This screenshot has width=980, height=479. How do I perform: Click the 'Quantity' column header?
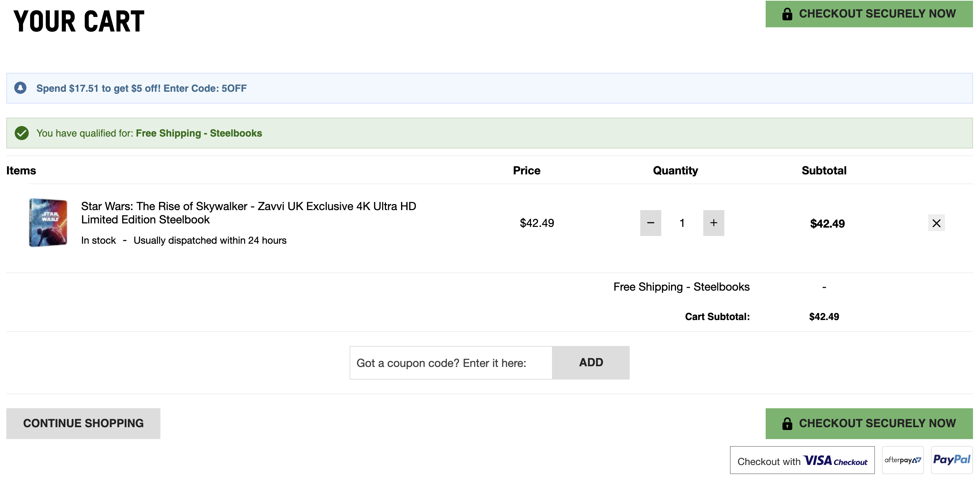click(675, 171)
